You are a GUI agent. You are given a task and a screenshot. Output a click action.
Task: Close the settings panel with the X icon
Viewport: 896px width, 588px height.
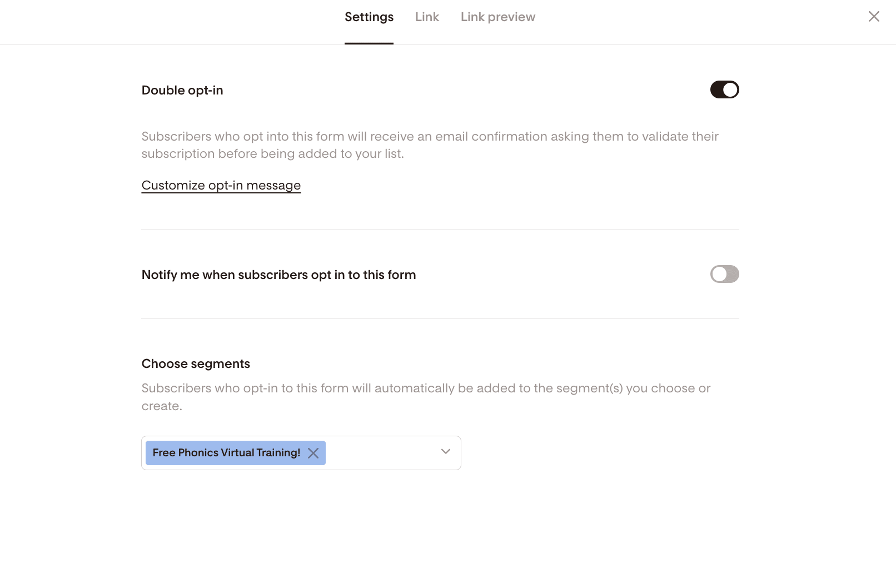874,17
